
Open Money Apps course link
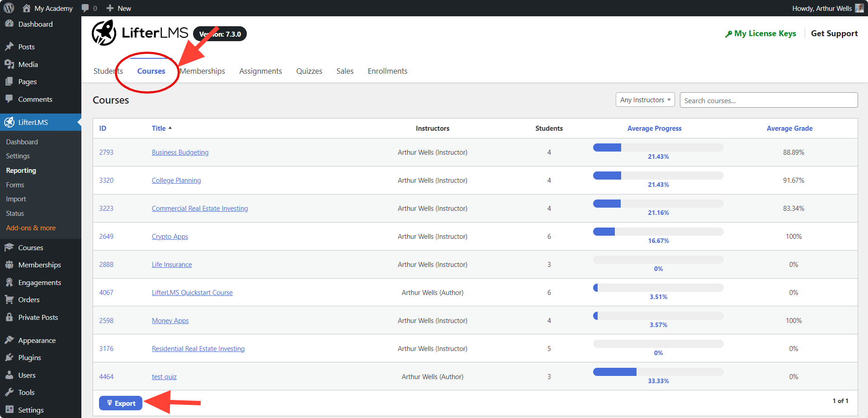[170, 321]
